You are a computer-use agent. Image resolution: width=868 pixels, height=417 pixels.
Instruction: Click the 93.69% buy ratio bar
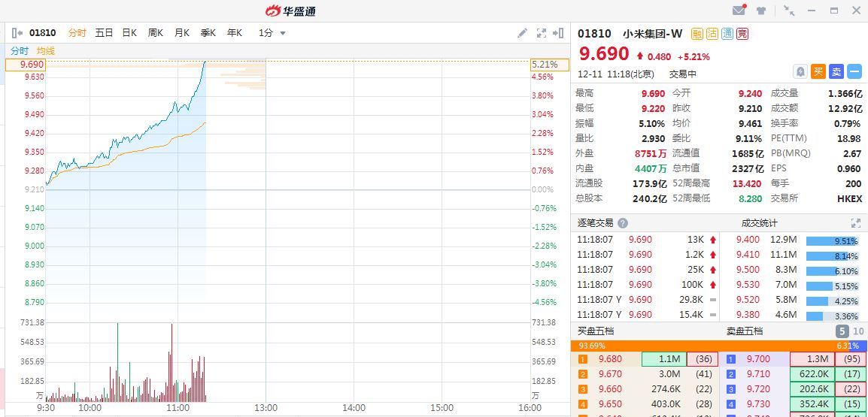click(x=710, y=346)
